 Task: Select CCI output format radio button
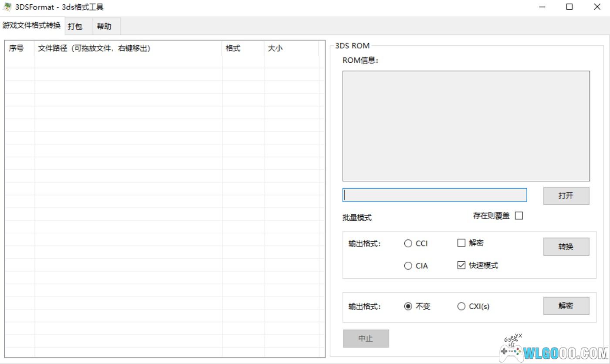[x=408, y=243]
